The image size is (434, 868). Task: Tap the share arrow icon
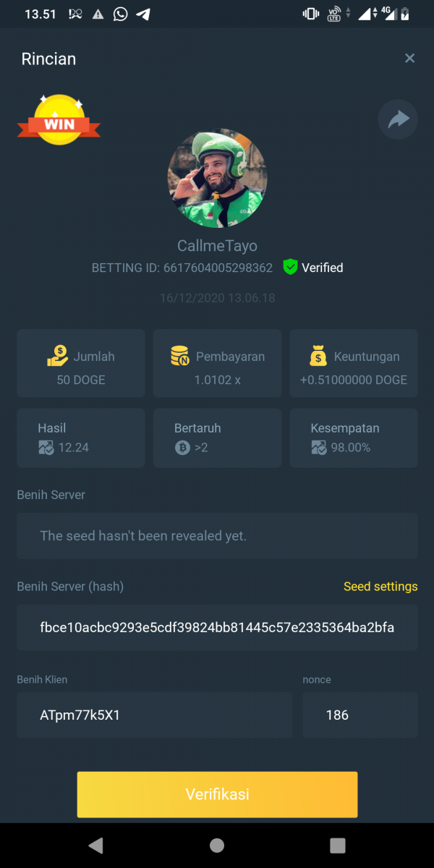pos(399,119)
